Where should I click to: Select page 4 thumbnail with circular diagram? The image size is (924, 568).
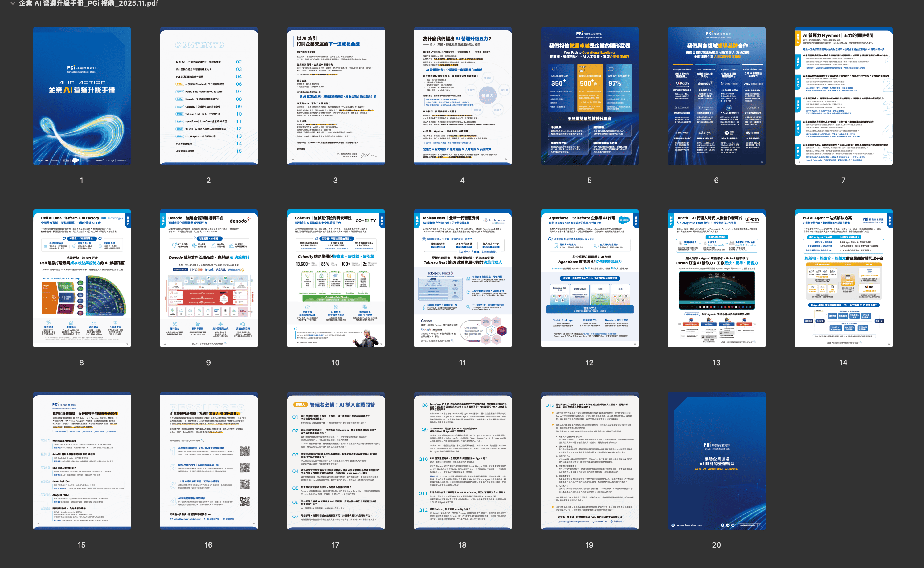(x=463, y=96)
